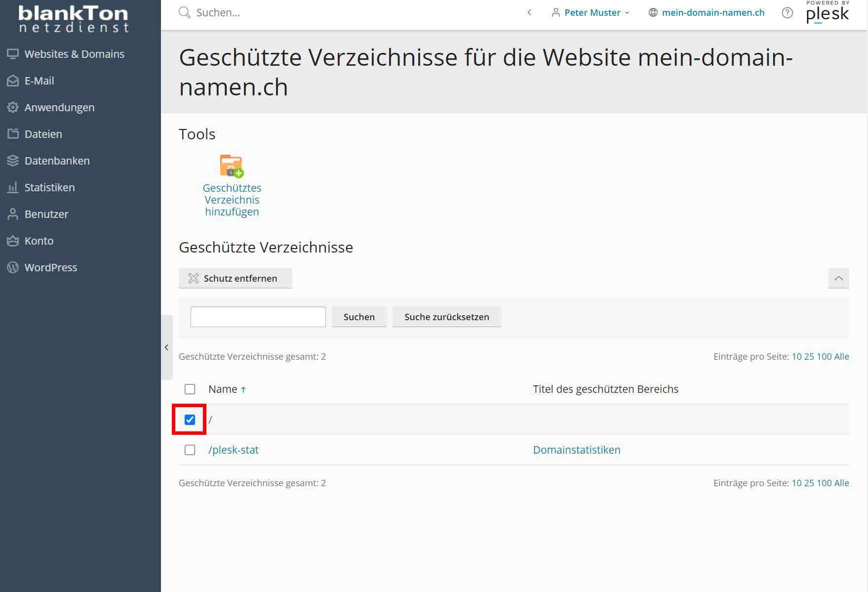Click the Plesk logo

coord(828,12)
